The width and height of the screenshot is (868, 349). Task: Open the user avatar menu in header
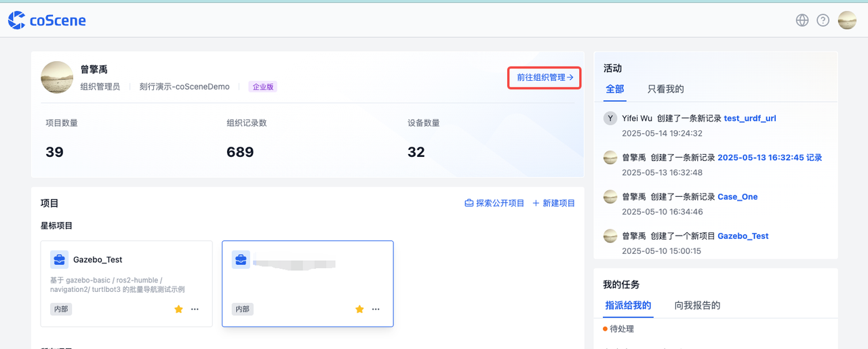point(847,20)
